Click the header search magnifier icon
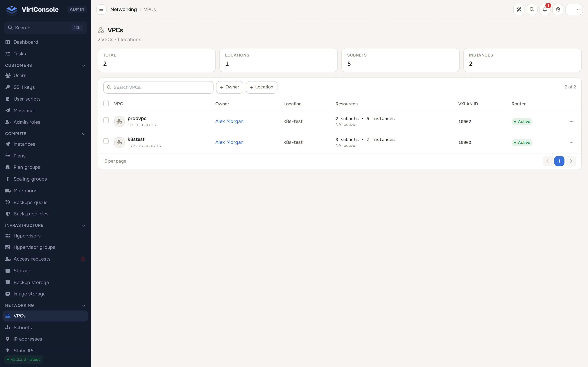The height and width of the screenshot is (367, 588). point(532,10)
